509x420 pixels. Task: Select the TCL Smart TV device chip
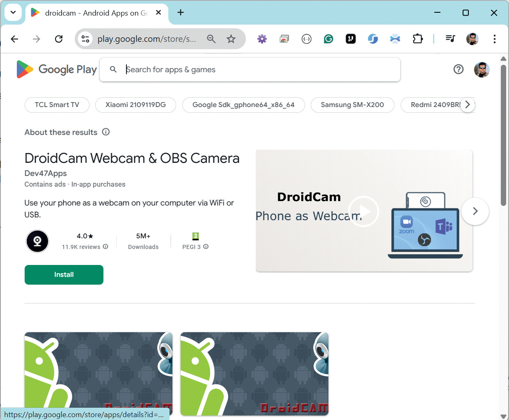(x=57, y=105)
